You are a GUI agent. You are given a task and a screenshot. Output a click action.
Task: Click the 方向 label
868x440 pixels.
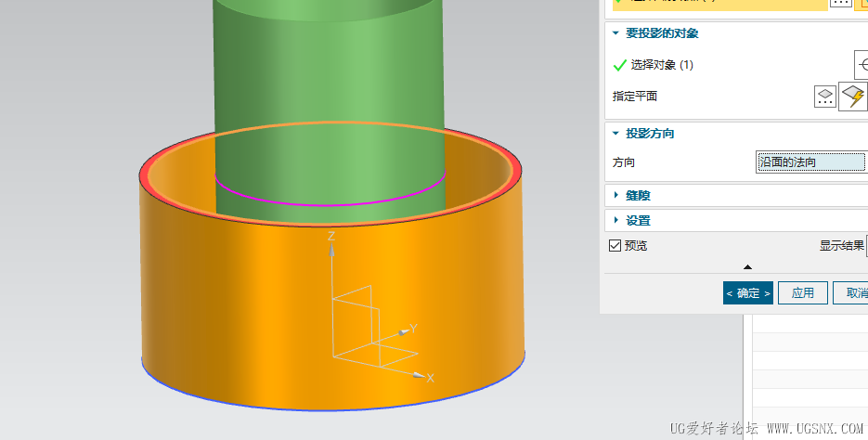tap(623, 162)
